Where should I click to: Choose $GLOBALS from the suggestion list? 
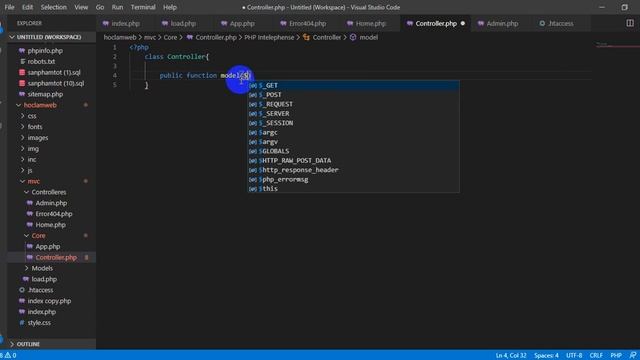(x=353, y=151)
